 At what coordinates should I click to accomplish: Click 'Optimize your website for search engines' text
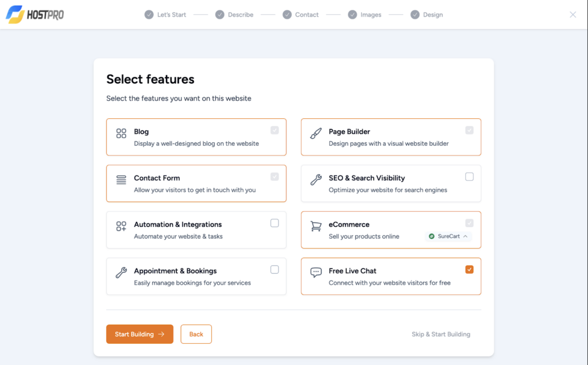coord(388,190)
